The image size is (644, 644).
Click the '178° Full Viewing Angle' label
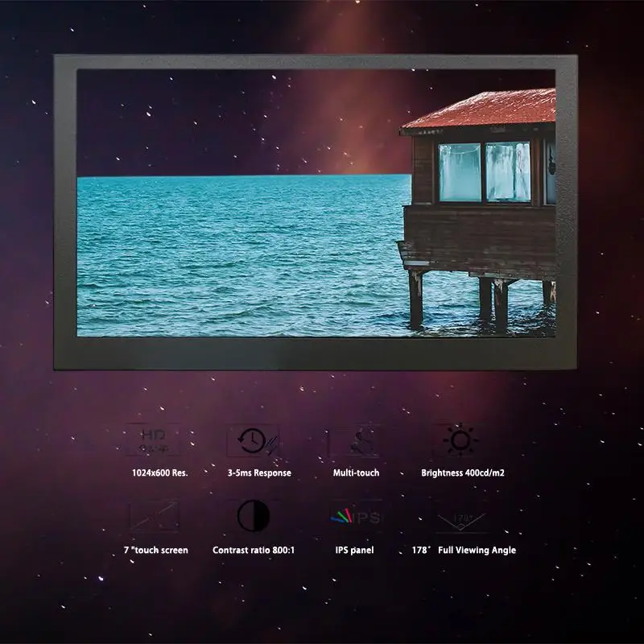464,550
